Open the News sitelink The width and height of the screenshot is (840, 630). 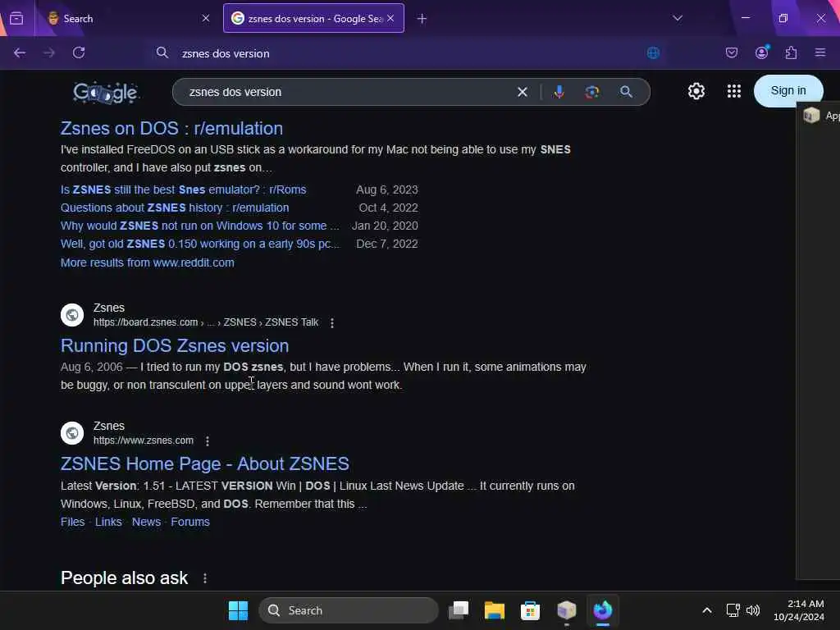(146, 522)
